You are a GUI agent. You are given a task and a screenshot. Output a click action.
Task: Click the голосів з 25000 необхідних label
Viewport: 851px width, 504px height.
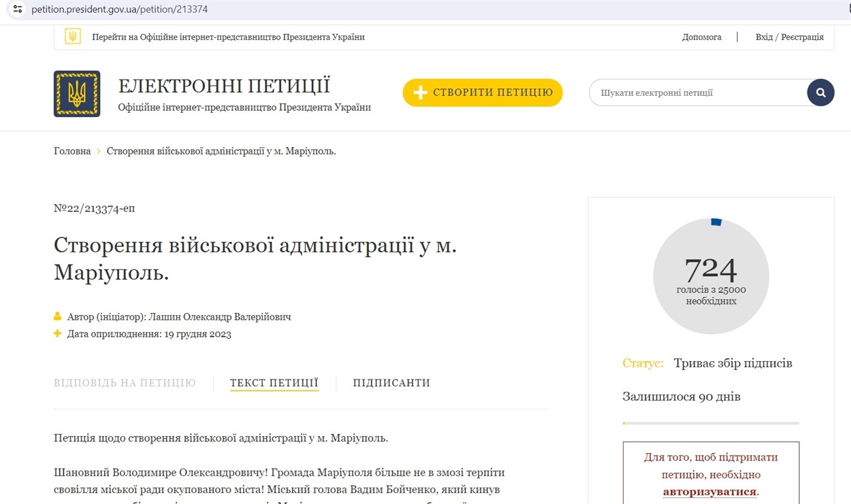pyautogui.click(x=711, y=295)
